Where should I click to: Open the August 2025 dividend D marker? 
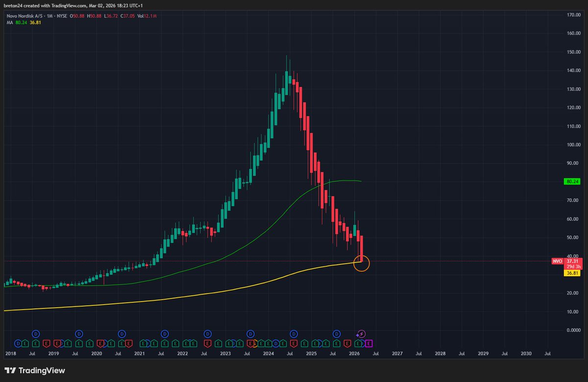(337, 334)
